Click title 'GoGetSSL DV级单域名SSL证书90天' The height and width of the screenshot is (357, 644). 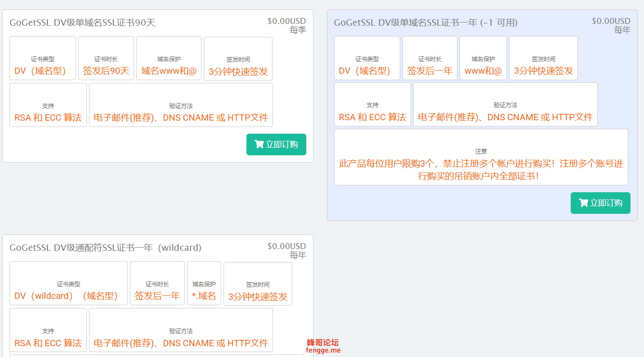[82, 23]
